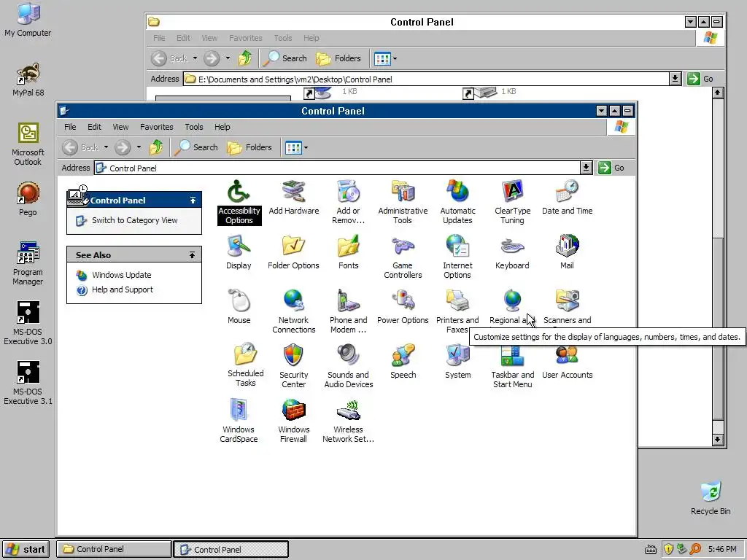This screenshot has height=560, width=747.
Task: Open Administrative Tools icon
Action: coord(403,202)
